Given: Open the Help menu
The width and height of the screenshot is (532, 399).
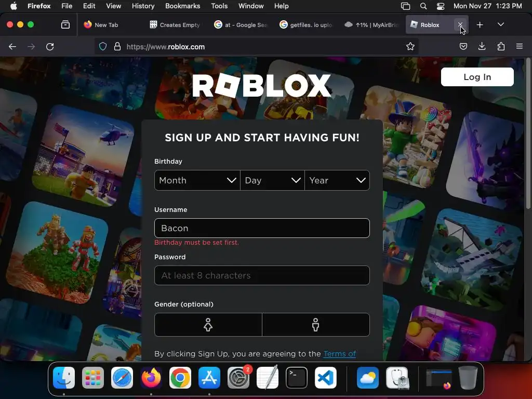Looking at the screenshot, I should coord(281,6).
